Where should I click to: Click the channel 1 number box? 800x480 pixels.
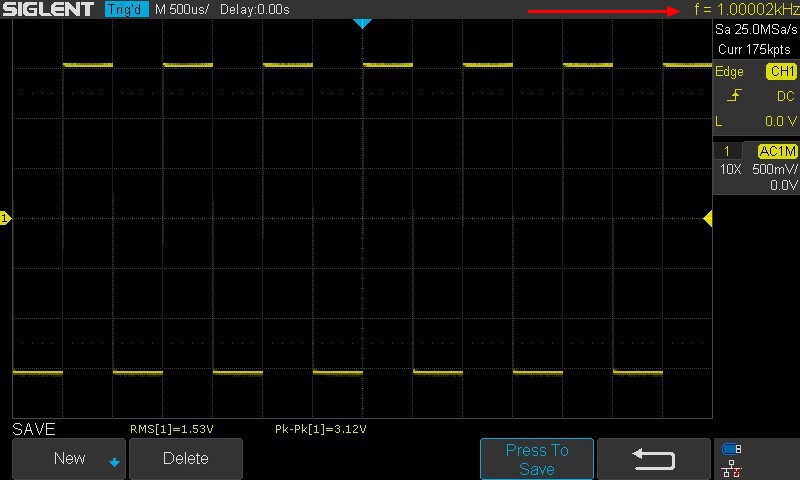click(727, 151)
